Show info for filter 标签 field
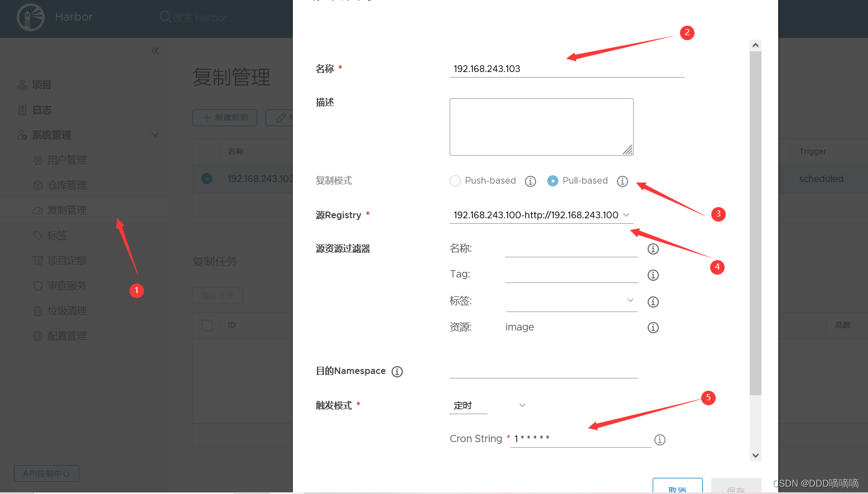 653,302
